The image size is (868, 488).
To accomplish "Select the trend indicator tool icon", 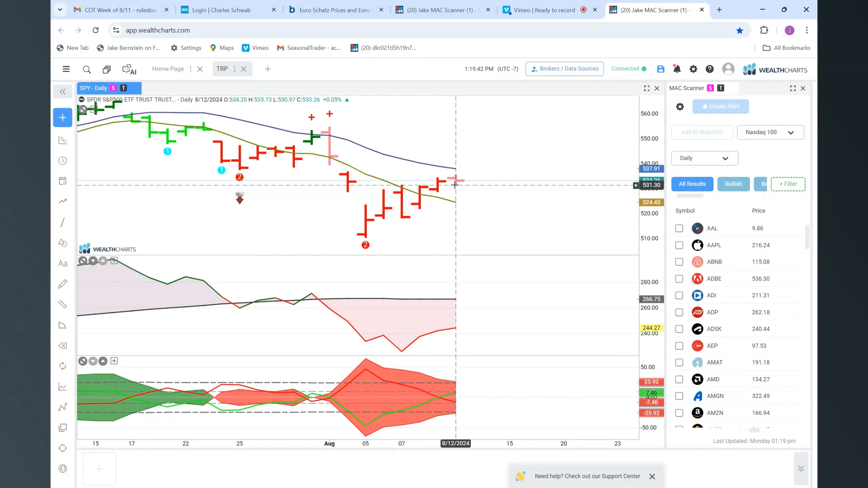I will pyautogui.click(x=63, y=201).
